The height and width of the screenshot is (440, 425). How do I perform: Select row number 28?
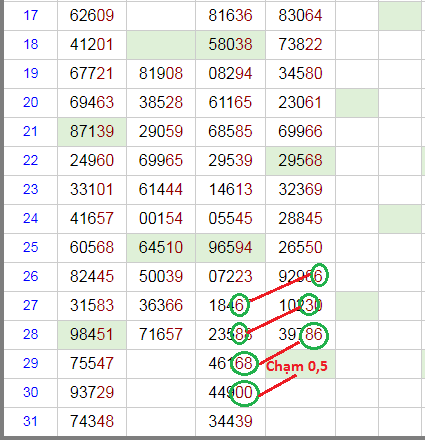coord(31,334)
